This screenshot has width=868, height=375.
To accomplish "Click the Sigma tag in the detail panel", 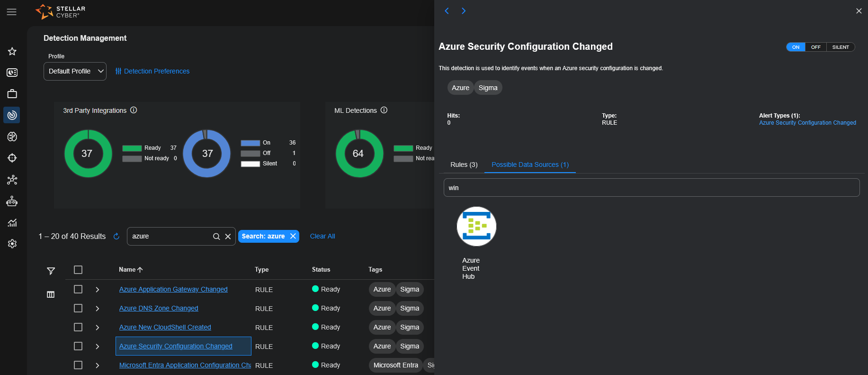I will coord(488,88).
